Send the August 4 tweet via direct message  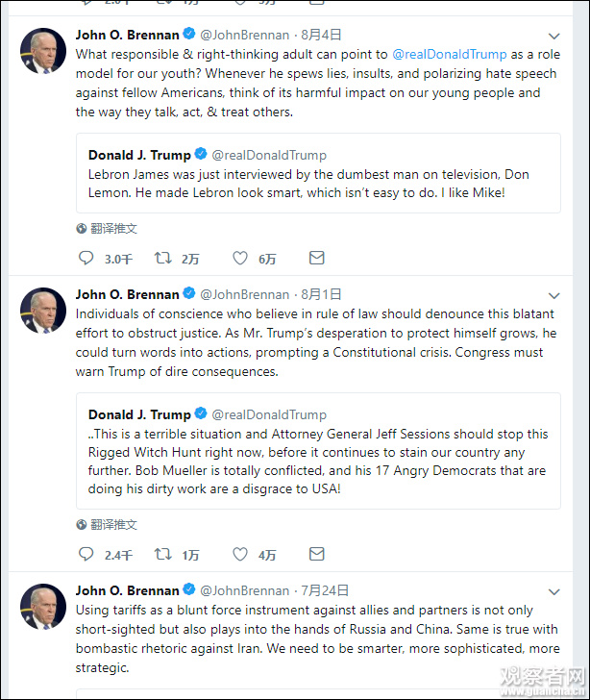pos(316,258)
